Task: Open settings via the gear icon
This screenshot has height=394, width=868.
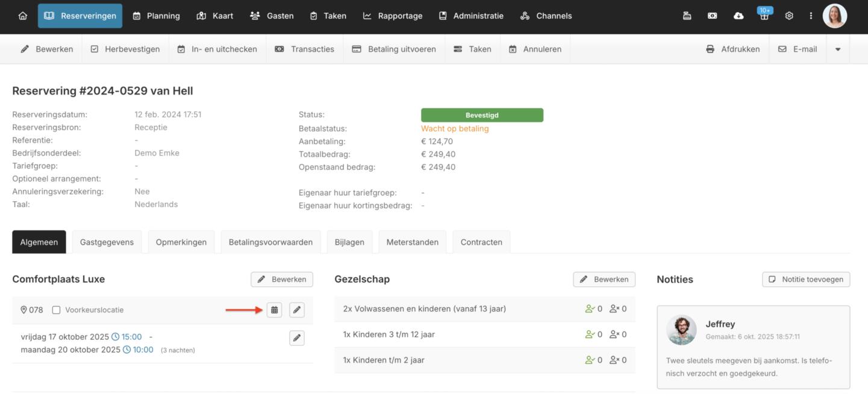Action: coord(789,16)
